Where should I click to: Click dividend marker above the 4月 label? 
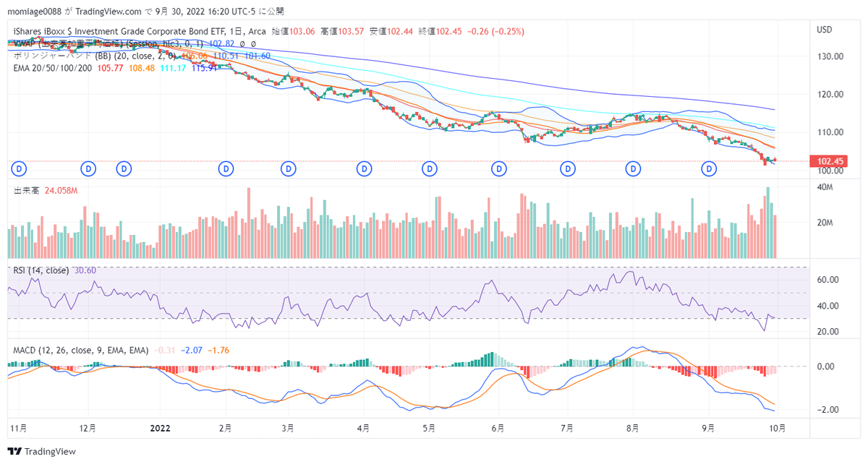tap(364, 168)
